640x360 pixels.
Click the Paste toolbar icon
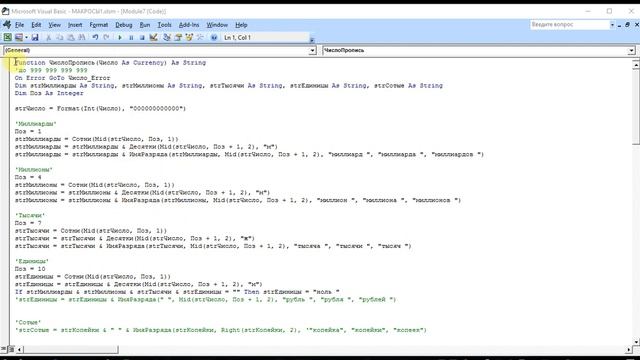(71, 38)
